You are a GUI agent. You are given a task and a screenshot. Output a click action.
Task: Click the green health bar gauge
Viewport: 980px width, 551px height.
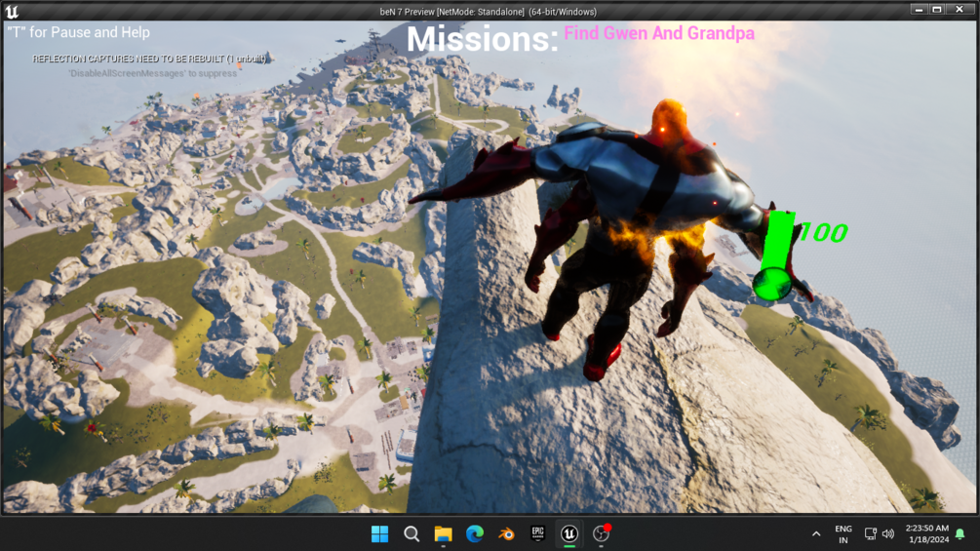775,255
